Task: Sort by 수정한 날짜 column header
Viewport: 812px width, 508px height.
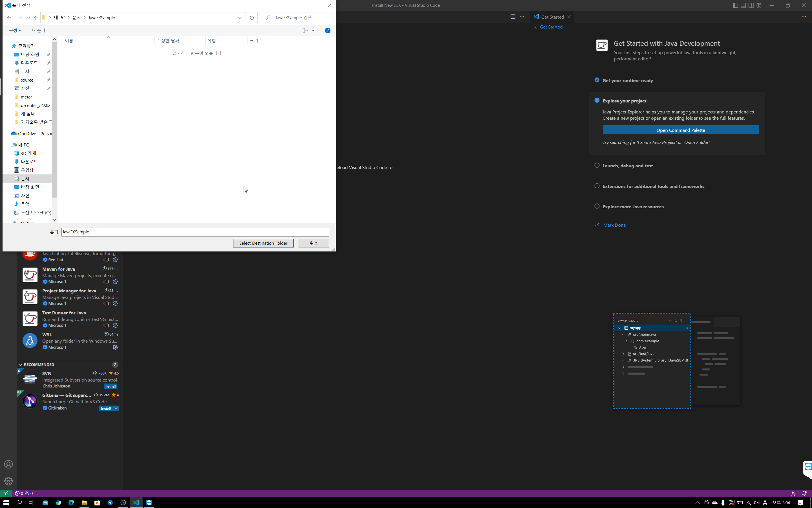Action: pyautogui.click(x=180, y=40)
